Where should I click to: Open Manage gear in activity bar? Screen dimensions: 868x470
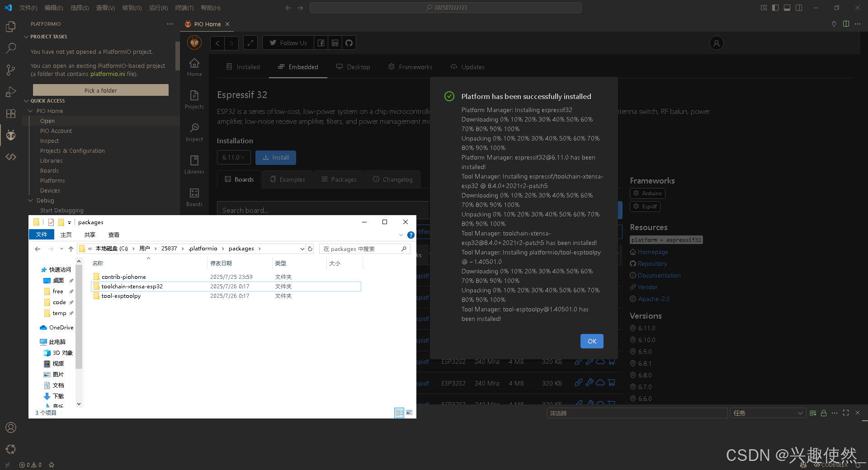tap(11, 449)
